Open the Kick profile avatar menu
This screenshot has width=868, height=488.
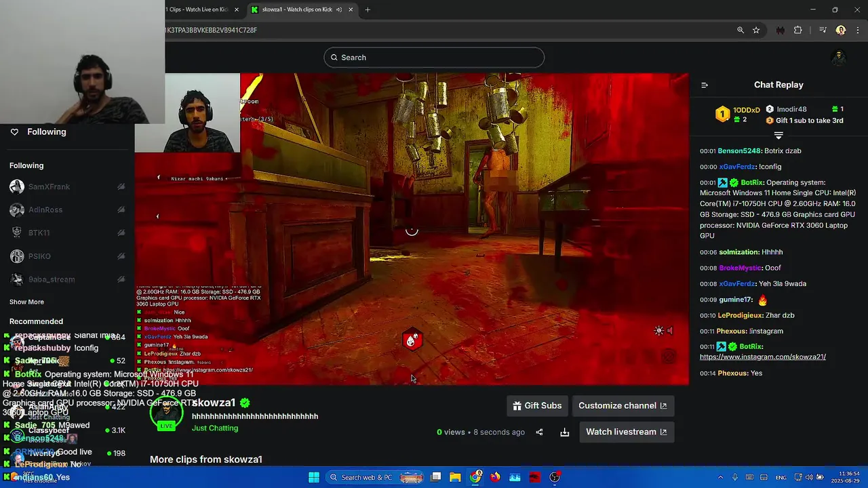pos(839,58)
